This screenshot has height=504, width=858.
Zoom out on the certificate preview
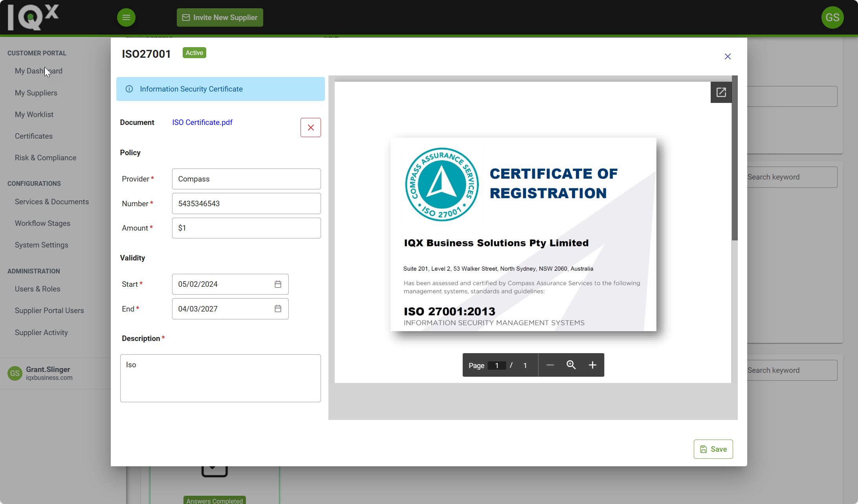pyautogui.click(x=550, y=365)
